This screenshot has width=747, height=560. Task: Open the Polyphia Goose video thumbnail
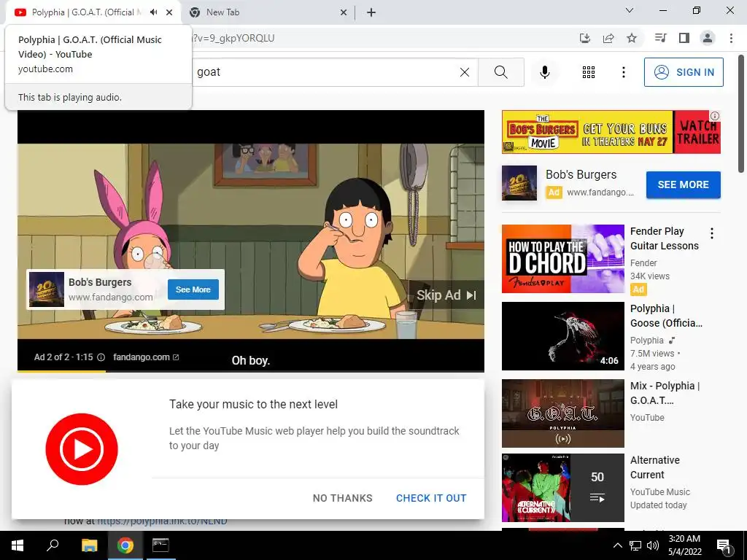(562, 336)
